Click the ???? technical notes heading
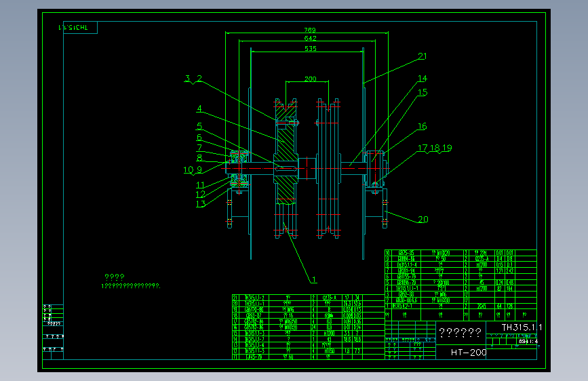 [x=115, y=277]
